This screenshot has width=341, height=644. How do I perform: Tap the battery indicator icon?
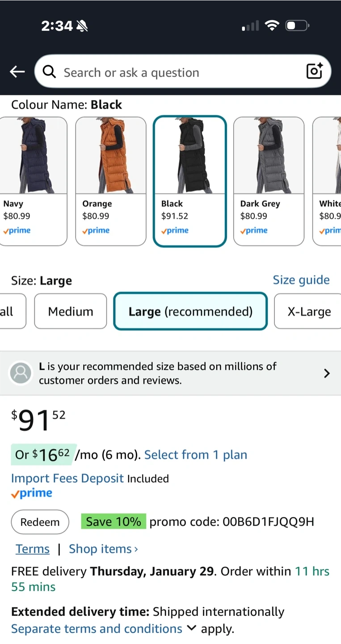(x=298, y=25)
